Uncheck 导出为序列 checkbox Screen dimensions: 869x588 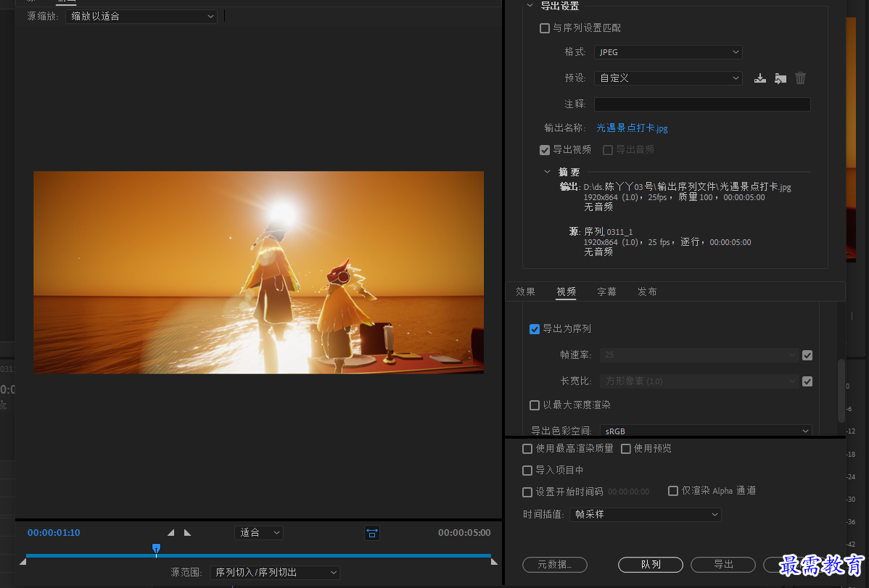coord(535,329)
